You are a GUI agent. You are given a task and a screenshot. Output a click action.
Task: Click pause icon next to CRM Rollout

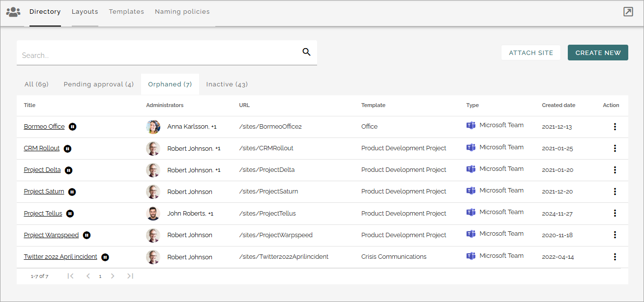tap(67, 148)
